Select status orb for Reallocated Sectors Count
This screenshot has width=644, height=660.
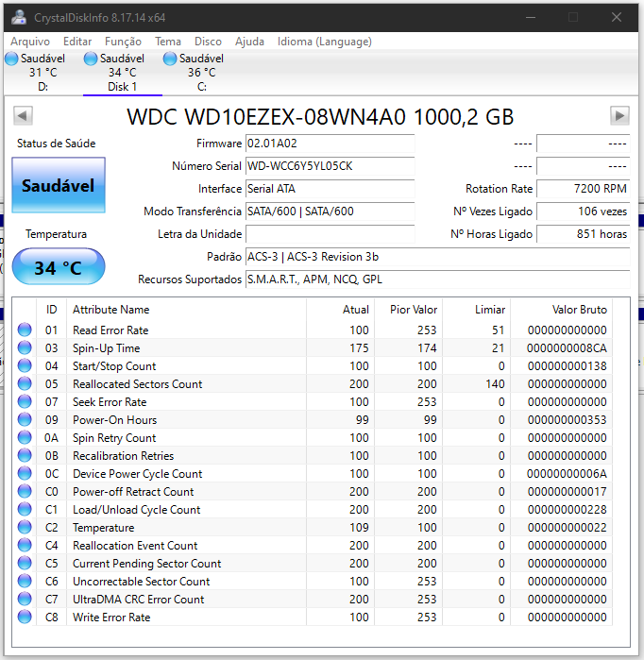click(25, 383)
